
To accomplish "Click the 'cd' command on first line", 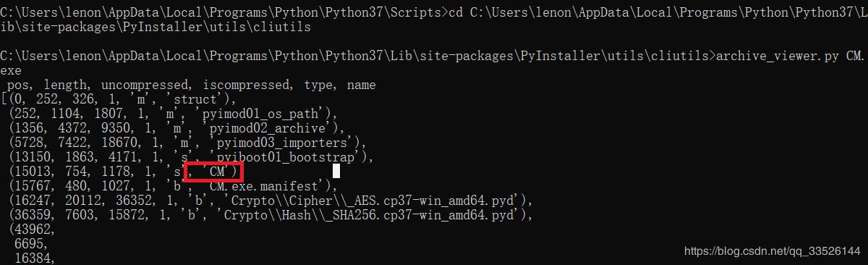I will (x=456, y=12).
